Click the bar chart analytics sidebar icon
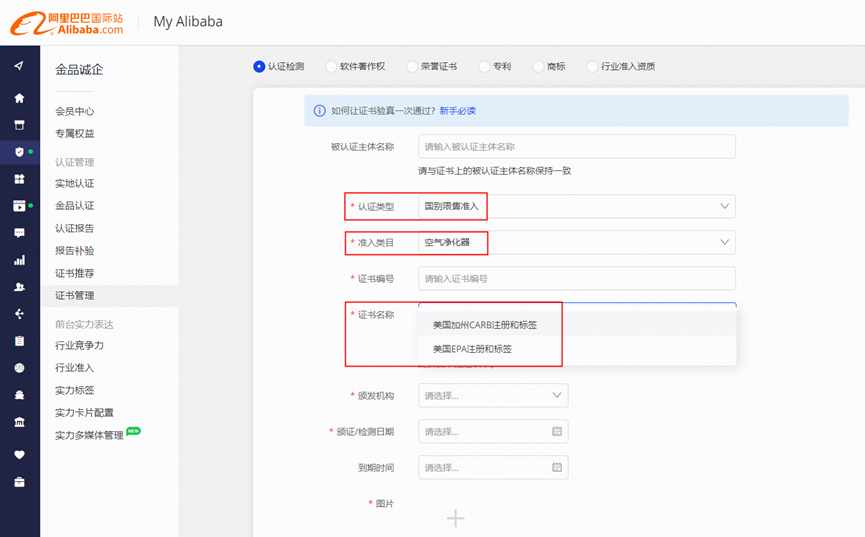865x537 pixels. (19, 260)
